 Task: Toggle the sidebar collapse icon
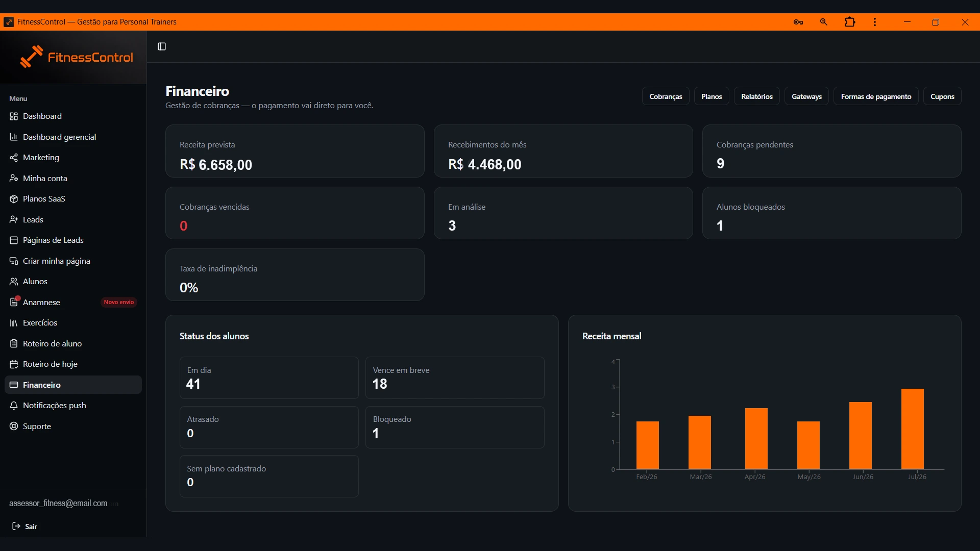click(x=162, y=46)
